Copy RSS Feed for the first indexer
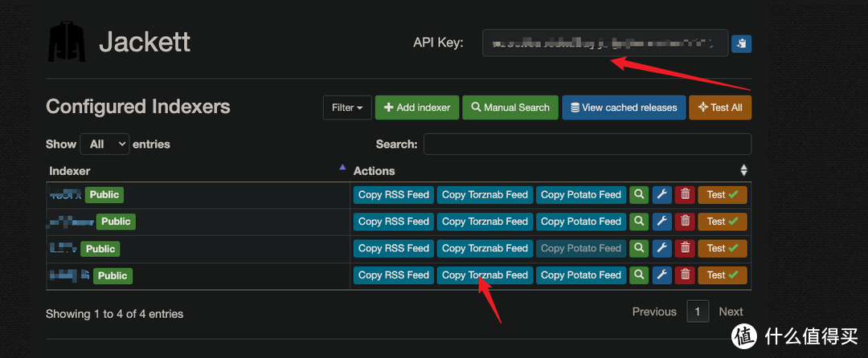868x358 pixels. [x=394, y=195]
